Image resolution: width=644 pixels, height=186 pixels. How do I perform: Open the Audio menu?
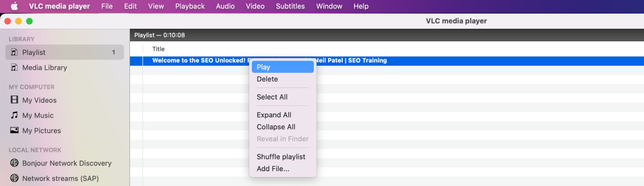[225, 6]
